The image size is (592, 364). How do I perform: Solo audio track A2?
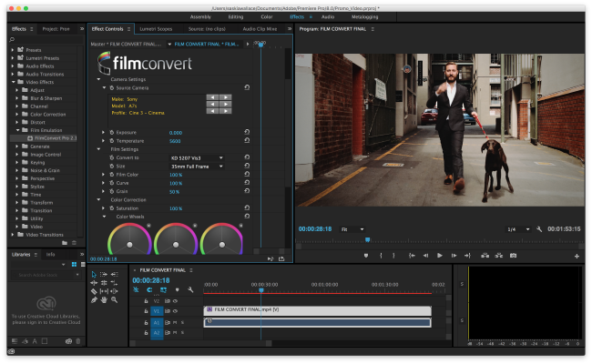click(183, 333)
